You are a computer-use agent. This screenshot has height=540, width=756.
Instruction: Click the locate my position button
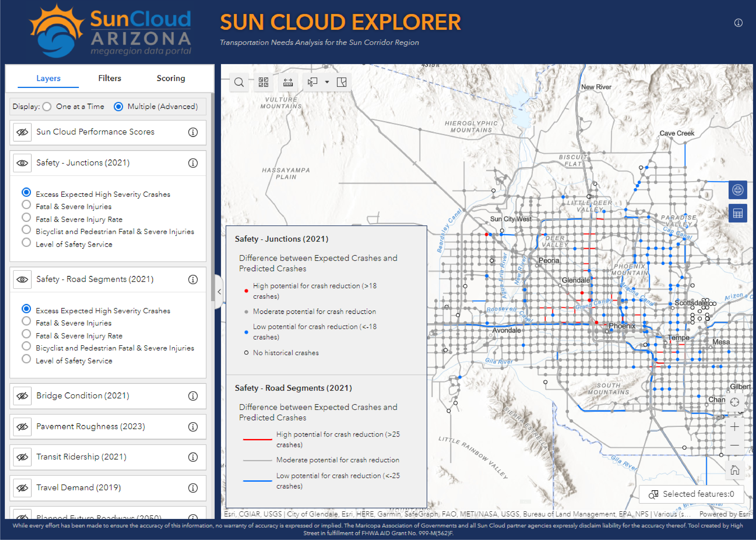(x=734, y=402)
